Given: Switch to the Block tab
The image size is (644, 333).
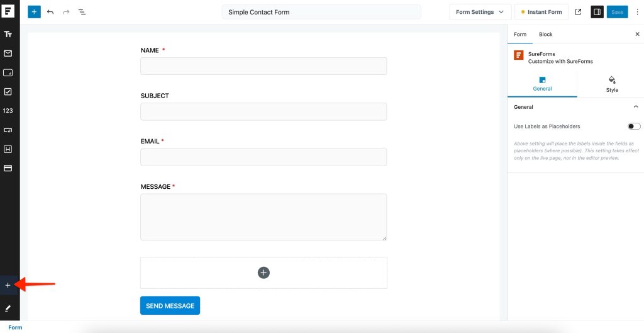Looking at the screenshot, I should point(546,34).
